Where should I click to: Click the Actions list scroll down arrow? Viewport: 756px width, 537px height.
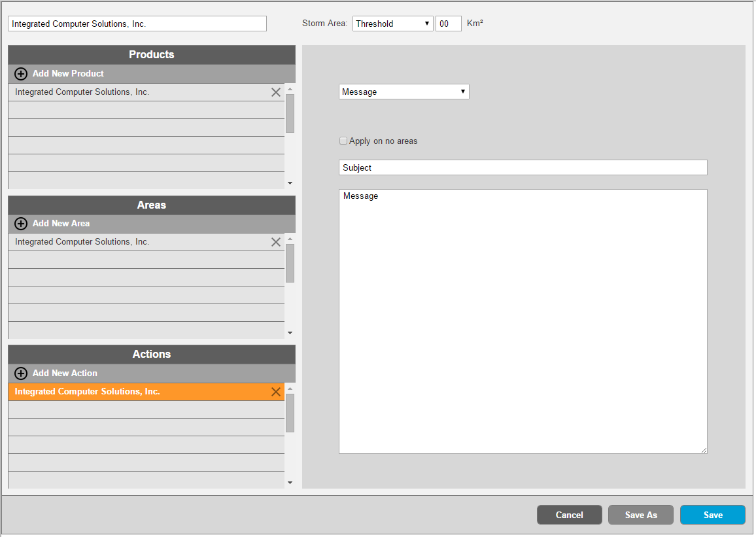coord(290,483)
